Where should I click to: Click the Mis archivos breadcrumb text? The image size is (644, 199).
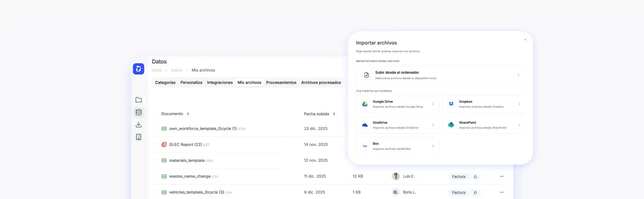(x=203, y=70)
